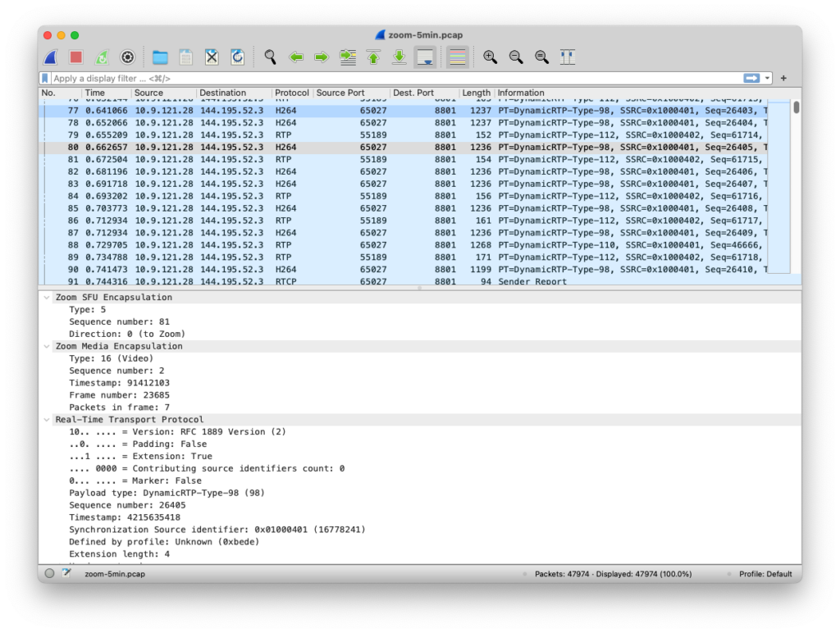Click the zoom-5min.pcap status bar filename
The image size is (840, 633).
(x=115, y=574)
